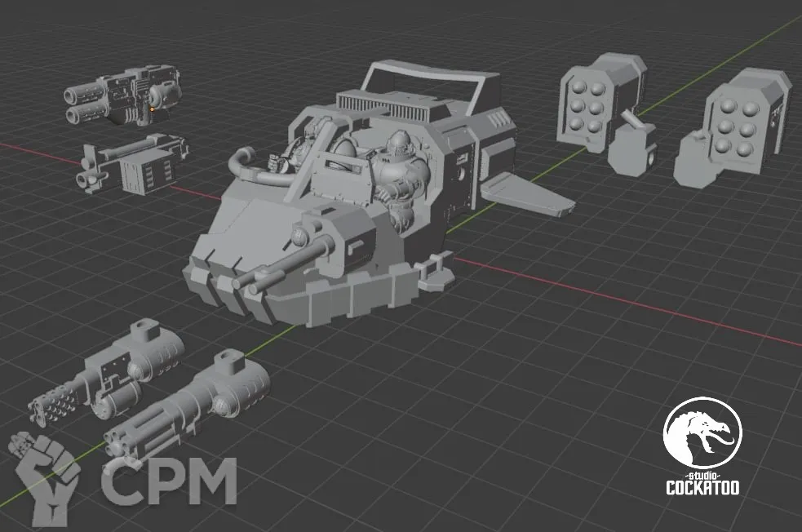Click the Studio Cockatoo bird head logo
802x532 pixels.
pyautogui.click(x=701, y=433)
